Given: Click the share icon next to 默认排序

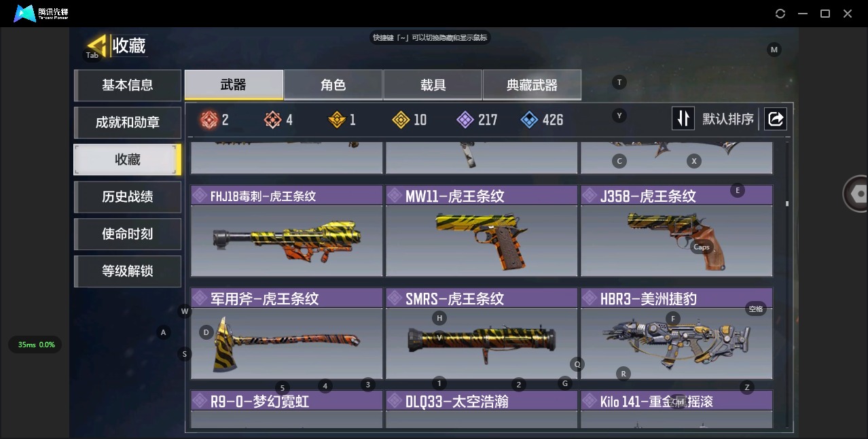Looking at the screenshot, I should (x=775, y=119).
